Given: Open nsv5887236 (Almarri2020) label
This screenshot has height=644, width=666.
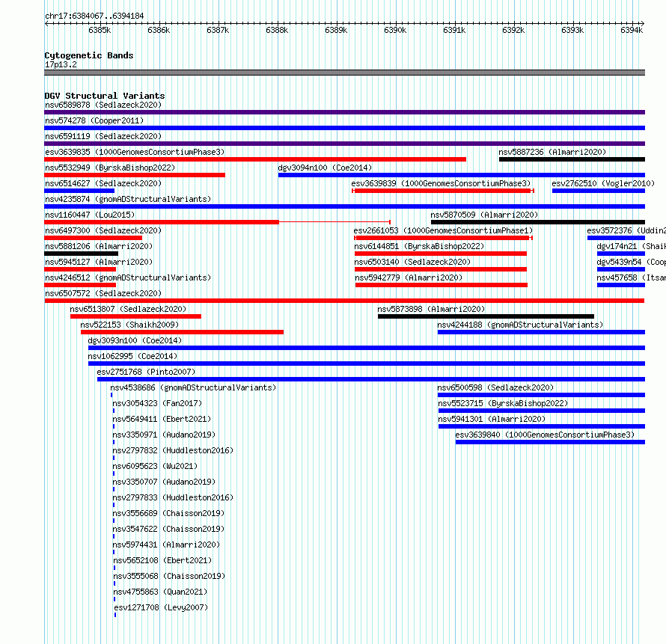Looking at the screenshot, I should [x=552, y=152].
